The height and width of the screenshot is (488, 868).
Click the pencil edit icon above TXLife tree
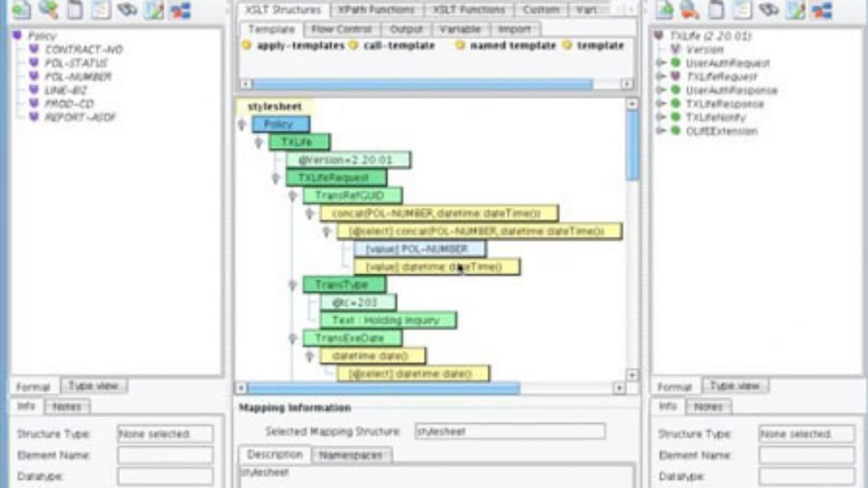pos(795,9)
